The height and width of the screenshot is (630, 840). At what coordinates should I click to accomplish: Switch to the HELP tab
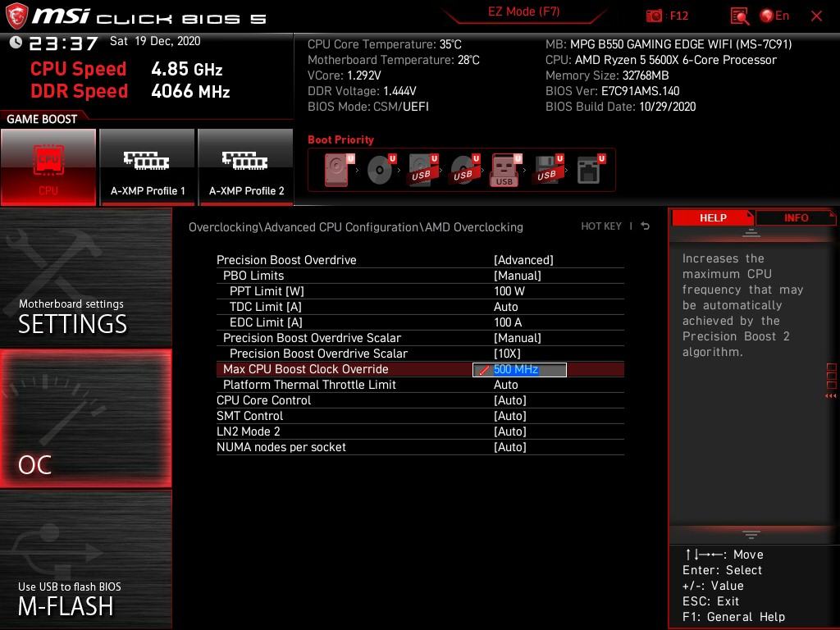click(713, 218)
